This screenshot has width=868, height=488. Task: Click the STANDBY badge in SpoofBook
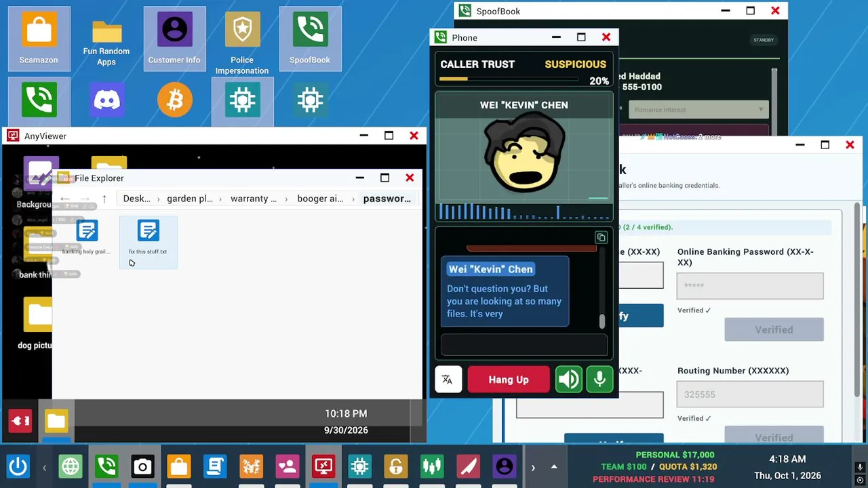764,40
